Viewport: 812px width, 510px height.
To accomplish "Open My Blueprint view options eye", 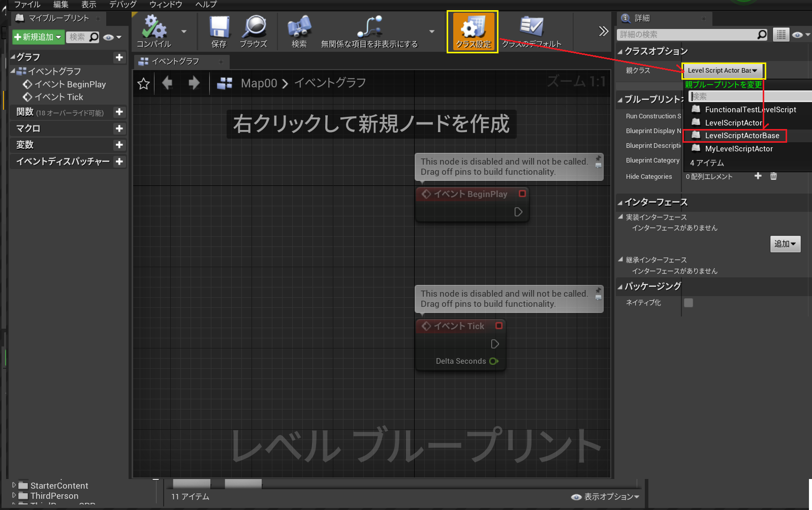I will point(112,37).
